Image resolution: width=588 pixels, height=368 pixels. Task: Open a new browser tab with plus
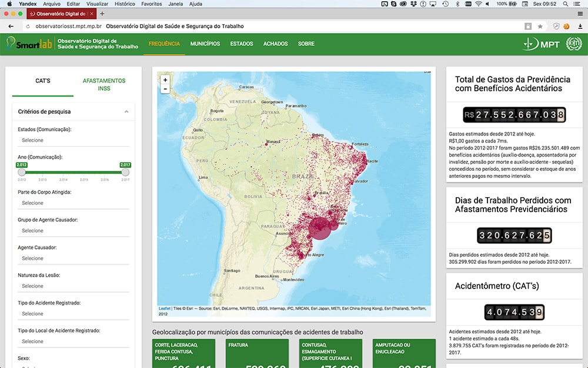pos(102,14)
